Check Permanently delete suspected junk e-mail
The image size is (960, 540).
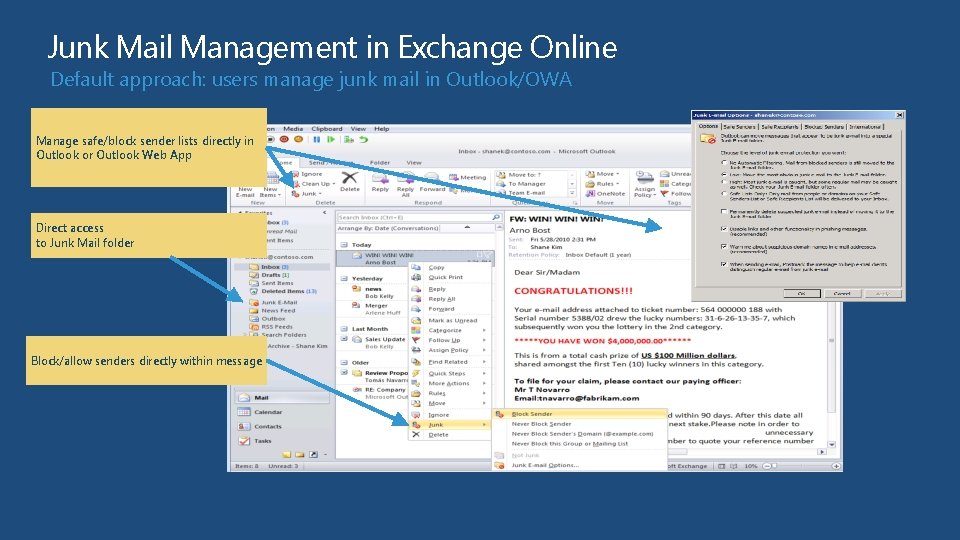click(x=724, y=212)
